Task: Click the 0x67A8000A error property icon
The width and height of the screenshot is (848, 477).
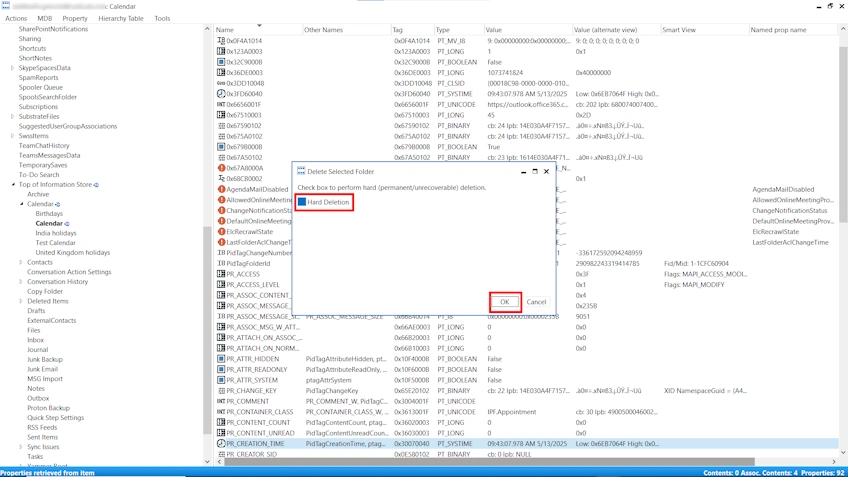Action: point(221,168)
